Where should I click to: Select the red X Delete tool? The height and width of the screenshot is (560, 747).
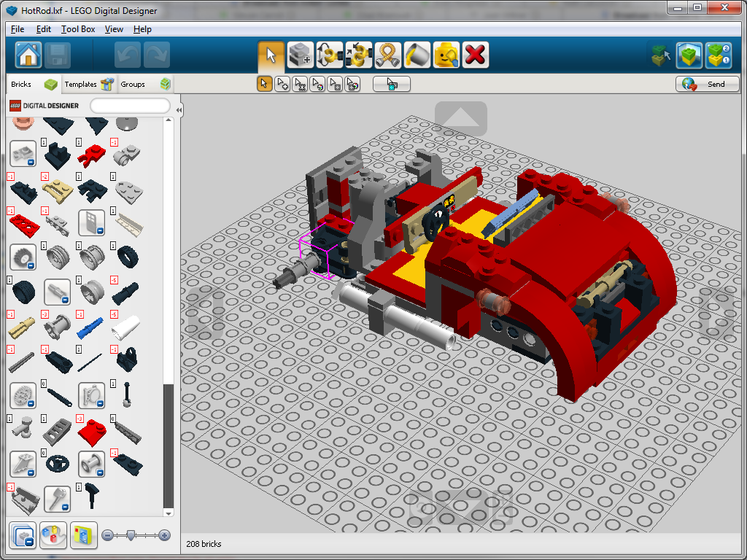[475, 55]
